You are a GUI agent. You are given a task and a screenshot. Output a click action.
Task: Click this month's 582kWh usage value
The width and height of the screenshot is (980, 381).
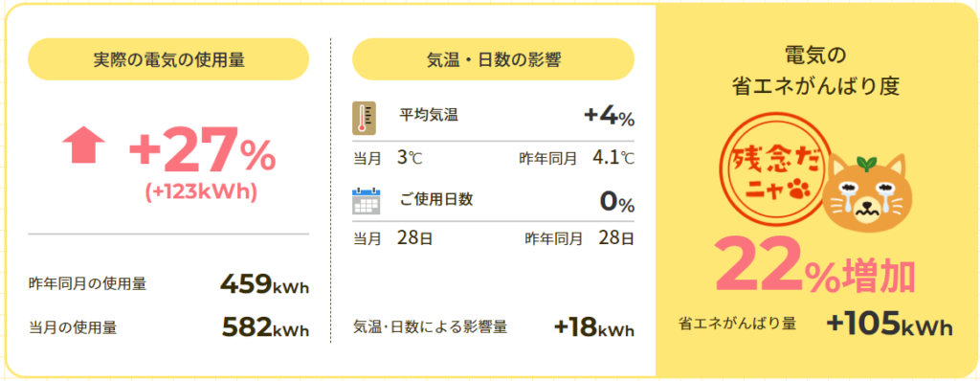266,327
